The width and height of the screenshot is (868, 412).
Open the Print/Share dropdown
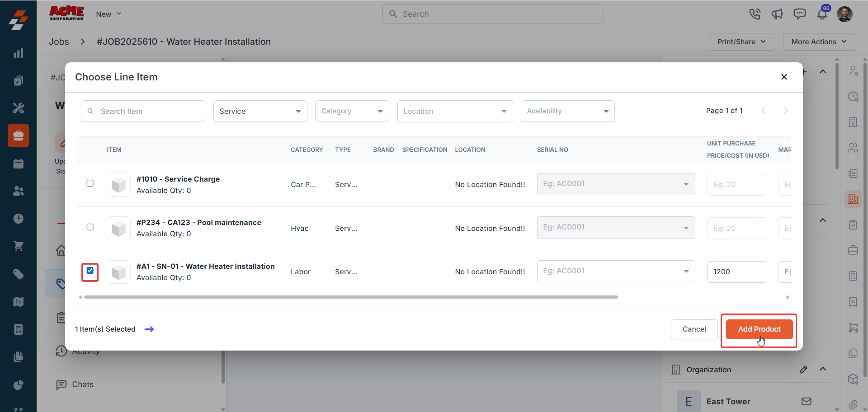click(742, 42)
